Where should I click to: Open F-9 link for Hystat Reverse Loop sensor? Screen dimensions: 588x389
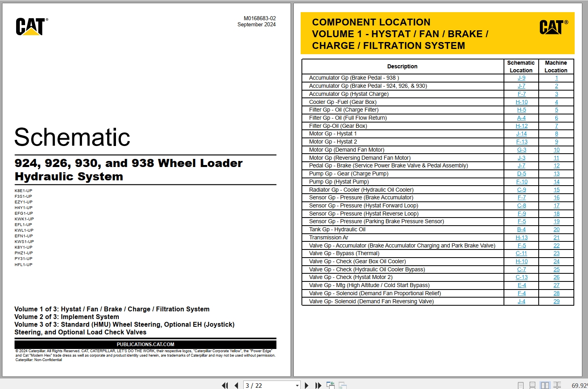coord(522,214)
